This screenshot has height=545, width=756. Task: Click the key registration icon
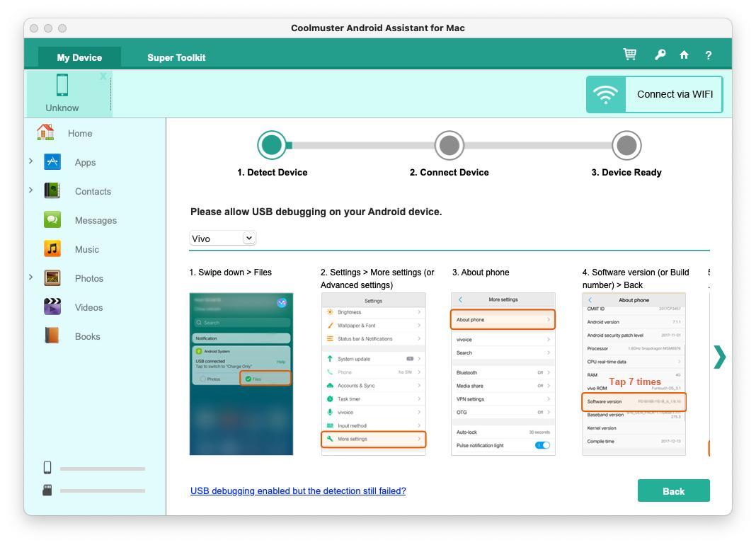660,54
